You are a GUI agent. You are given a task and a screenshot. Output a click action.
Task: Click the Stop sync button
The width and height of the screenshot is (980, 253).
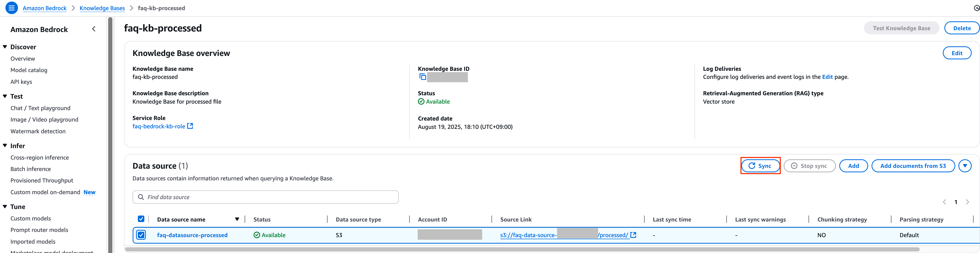pyautogui.click(x=809, y=166)
